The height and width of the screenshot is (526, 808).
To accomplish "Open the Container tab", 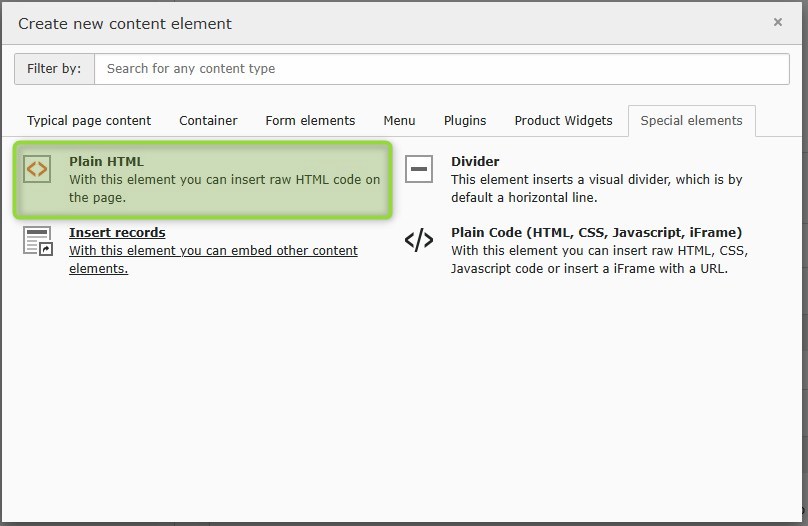I will tap(208, 121).
